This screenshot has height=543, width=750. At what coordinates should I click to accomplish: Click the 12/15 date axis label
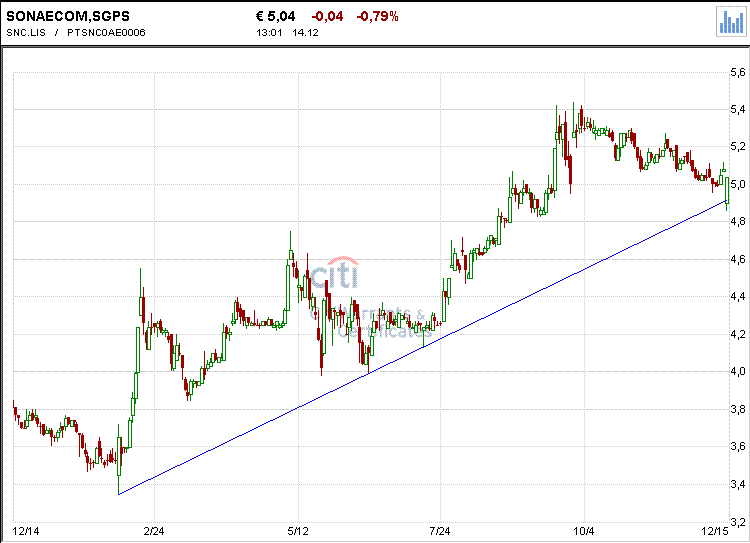[x=715, y=531]
